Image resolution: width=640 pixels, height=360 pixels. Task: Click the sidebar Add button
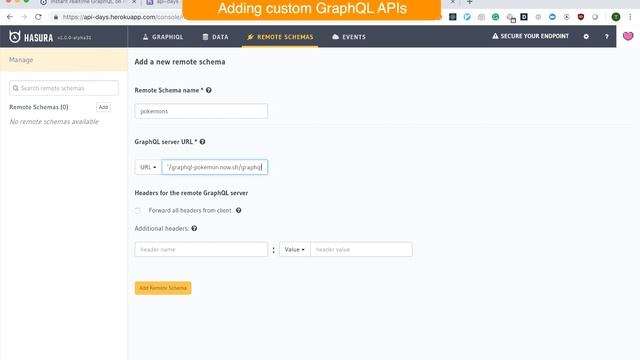coord(103,107)
